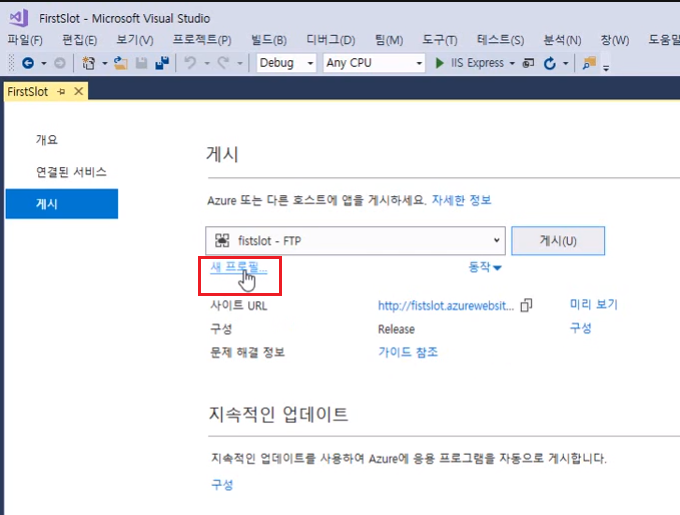Click 구성 under 지속적인 업데이트
Image resolution: width=680 pixels, height=515 pixels.
[x=222, y=484]
